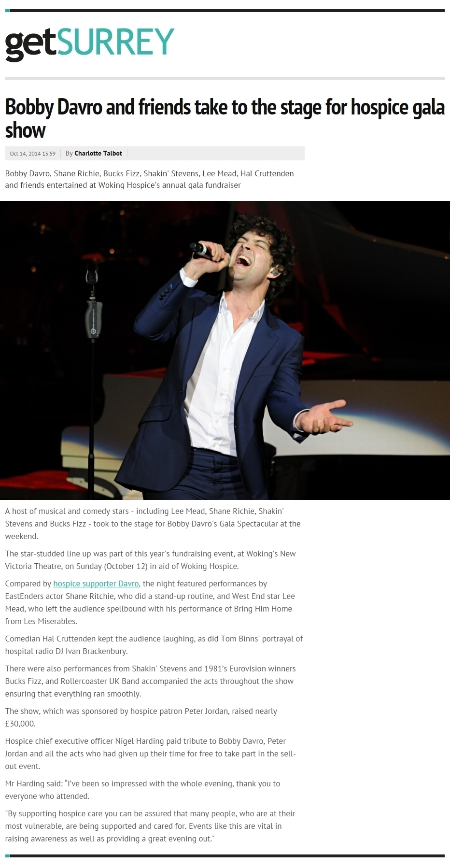
Task: Open the getSURREY homepage logo
Action: 90,44
